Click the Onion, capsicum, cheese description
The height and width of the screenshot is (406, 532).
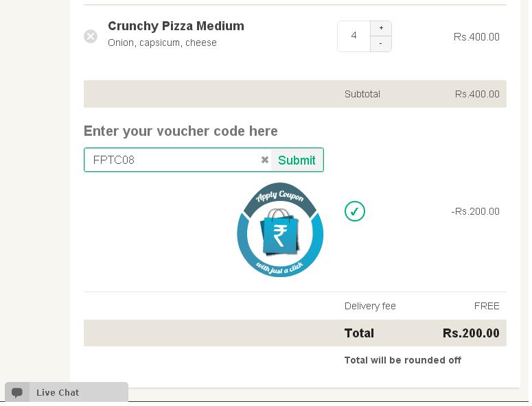tap(162, 43)
